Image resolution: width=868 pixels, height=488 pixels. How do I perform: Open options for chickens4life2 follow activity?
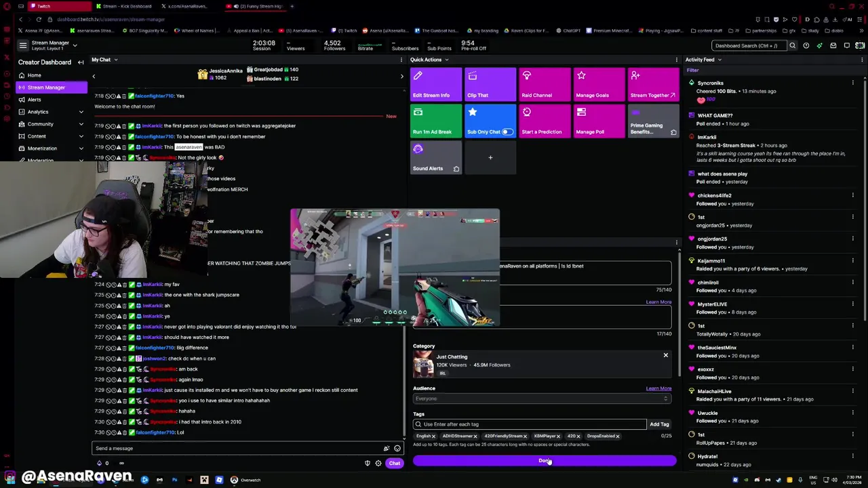[852, 195]
